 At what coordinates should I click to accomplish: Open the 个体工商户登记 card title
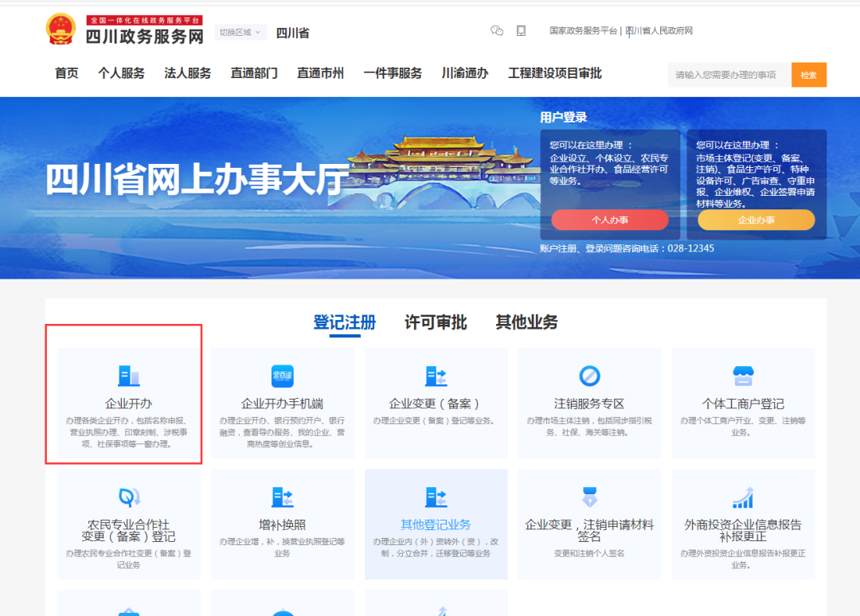(743, 404)
